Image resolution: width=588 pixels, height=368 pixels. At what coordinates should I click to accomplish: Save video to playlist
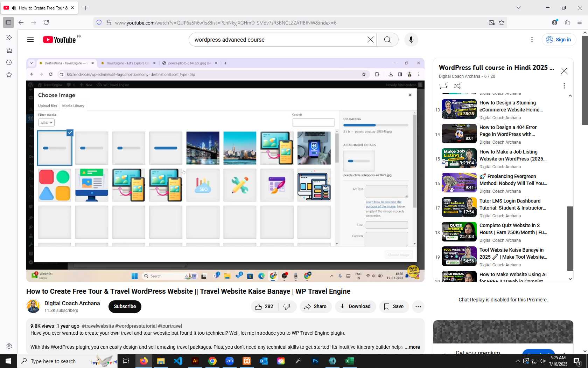[x=394, y=307]
